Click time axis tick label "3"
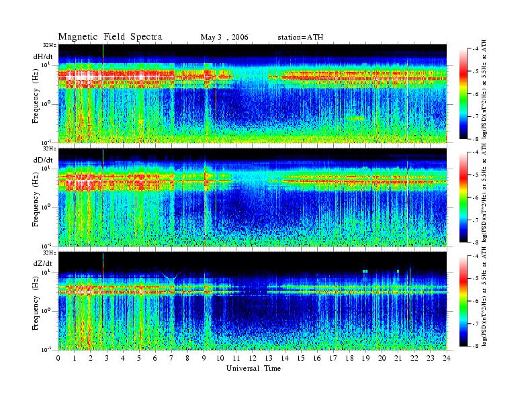This screenshot has height=411, width=532. [x=107, y=359]
